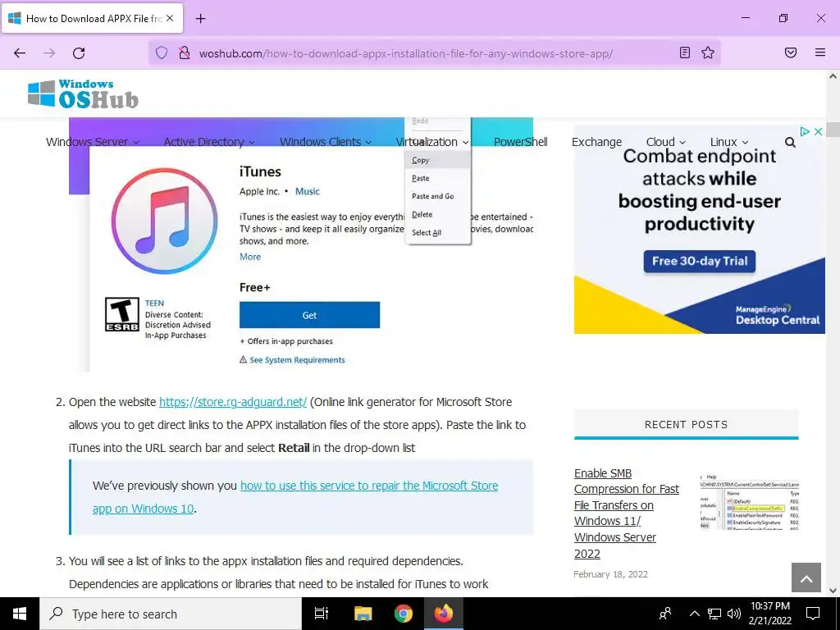Click the 'February 18, 2022' post date
Image resolution: width=840 pixels, height=630 pixels.
pos(610,574)
